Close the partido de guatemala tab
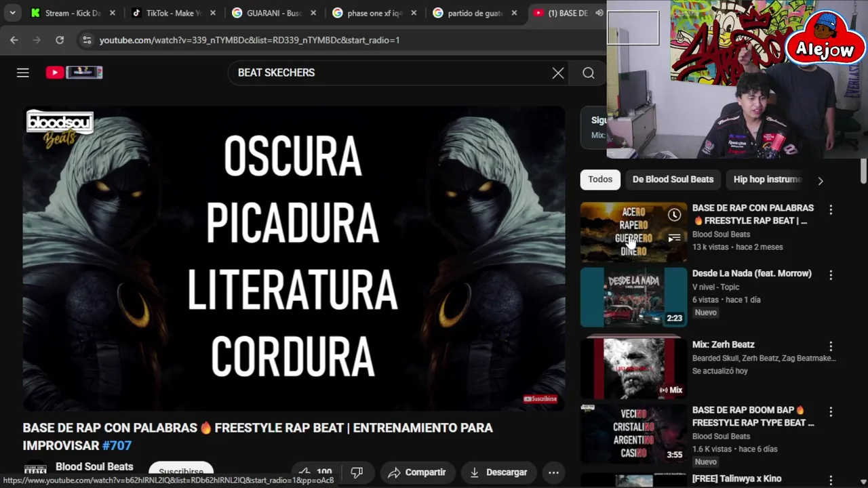This screenshot has height=488, width=868. click(514, 13)
